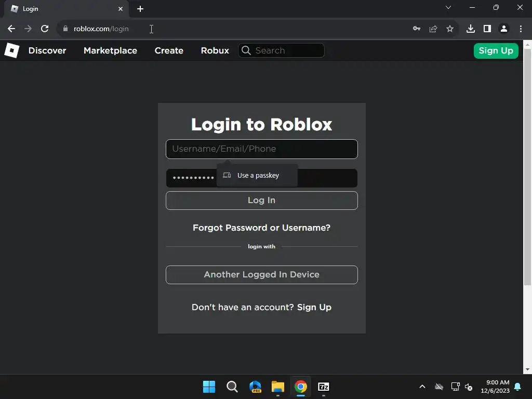Image resolution: width=532 pixels, height=399 pixels.
Task: Open Create in Roblox navigation
Action: coord(169,50)
